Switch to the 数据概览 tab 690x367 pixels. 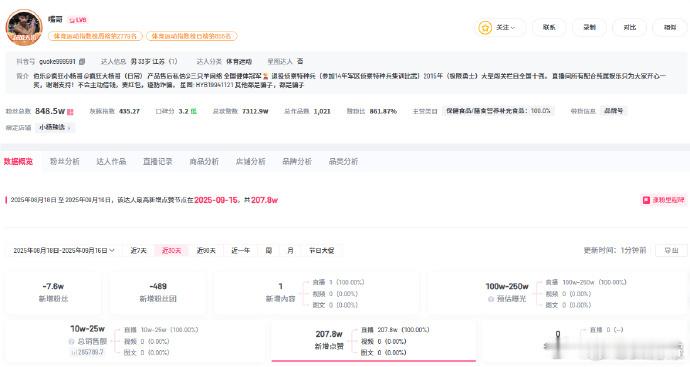click(18, 161)
